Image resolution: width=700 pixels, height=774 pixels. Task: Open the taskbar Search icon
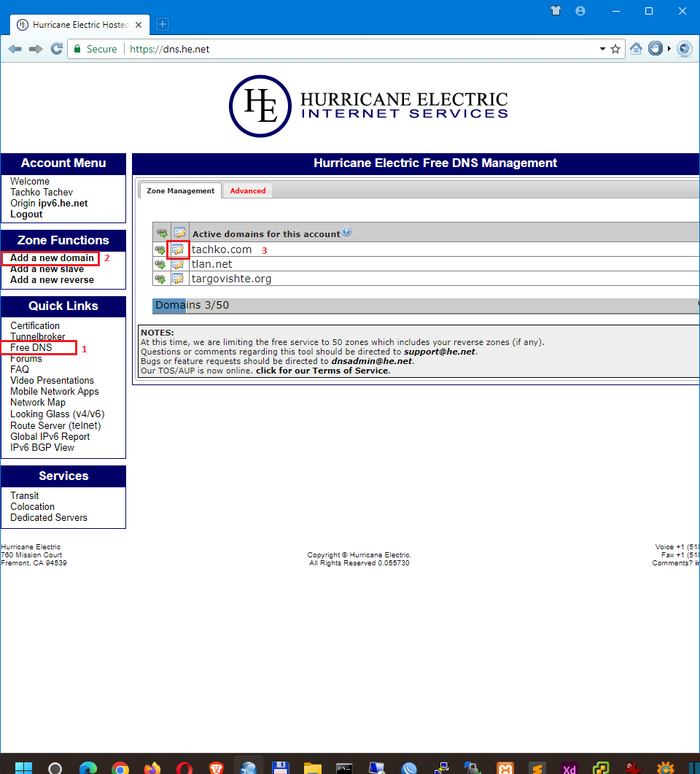[55, 768]
